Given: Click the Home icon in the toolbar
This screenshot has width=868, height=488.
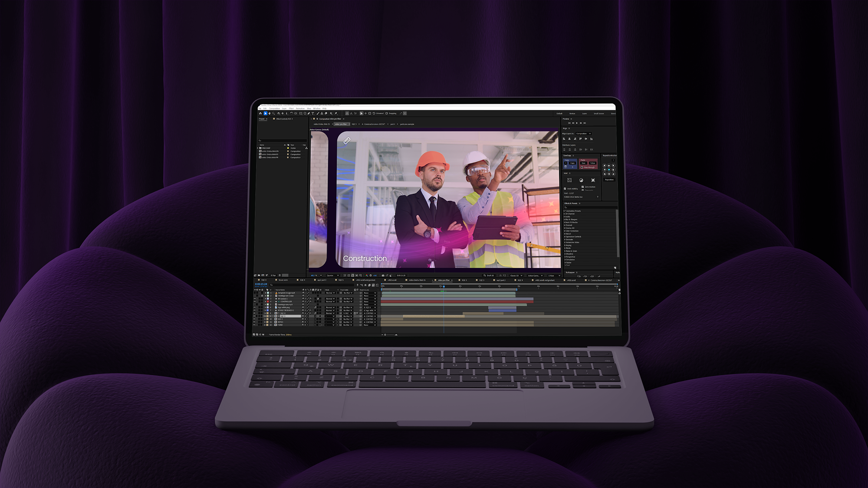Looking at the screenshot, I should pyautogui.click(x=260, y=114).
